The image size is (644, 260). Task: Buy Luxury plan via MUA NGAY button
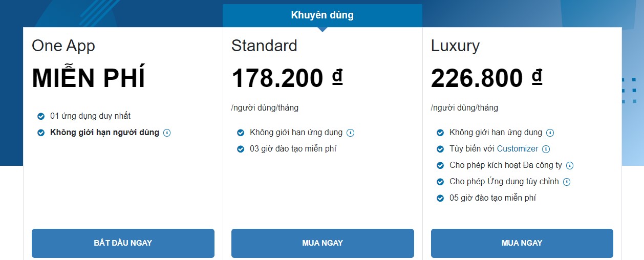tap(522, 243)
